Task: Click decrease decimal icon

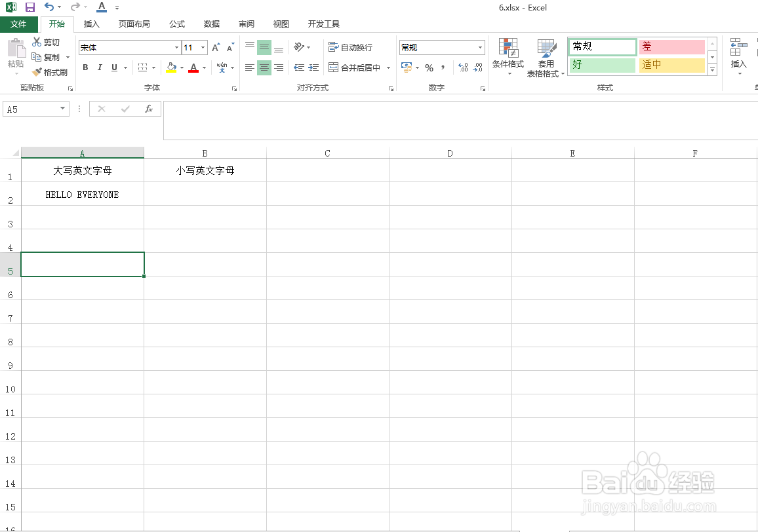Action: pyautogui.click(x=477, y=67)
